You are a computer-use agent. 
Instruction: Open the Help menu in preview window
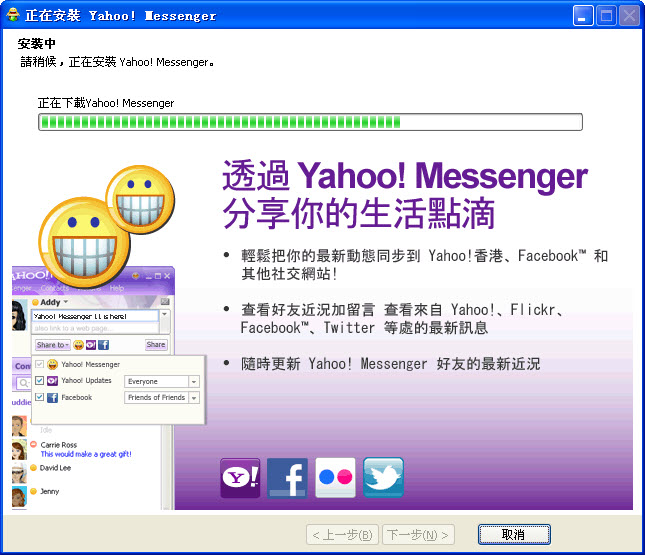pos(117,288)
